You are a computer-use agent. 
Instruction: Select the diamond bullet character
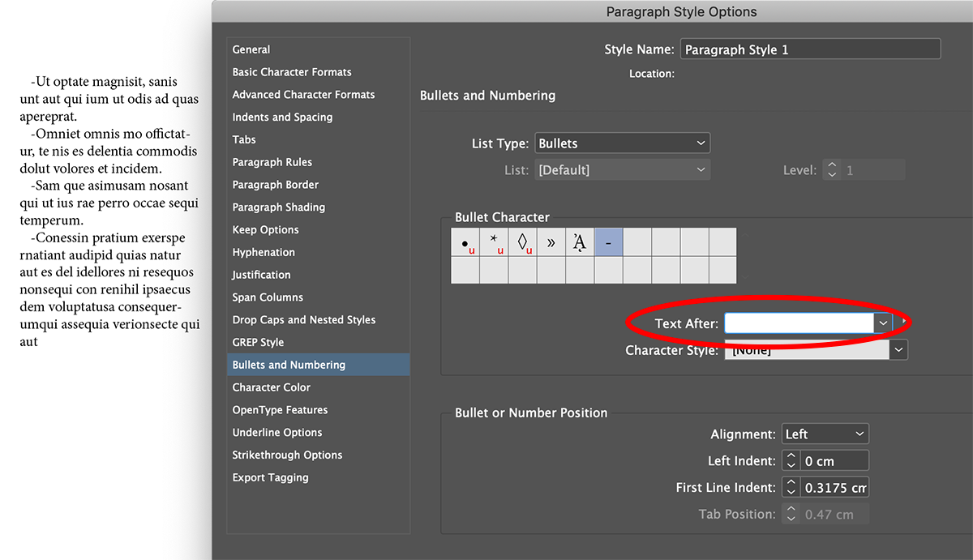(x=523, y=241)
